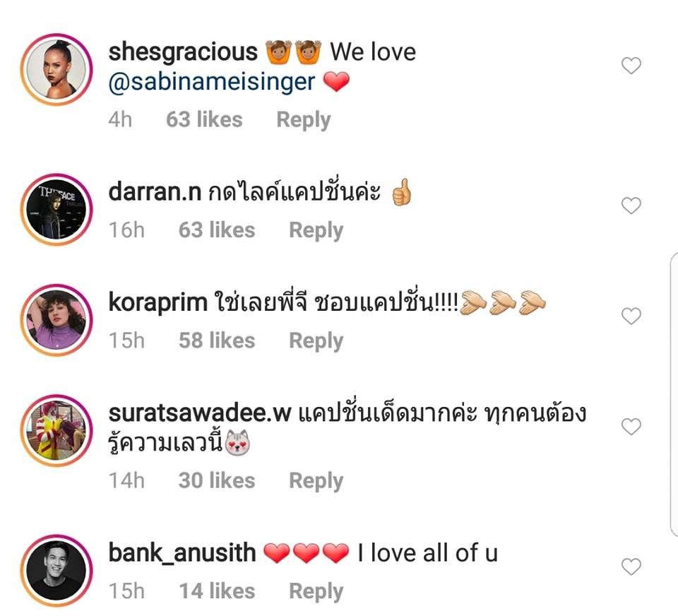Open the @sabinameisinger mention link
The image size is (678, 616).
[x=212, y=82]
